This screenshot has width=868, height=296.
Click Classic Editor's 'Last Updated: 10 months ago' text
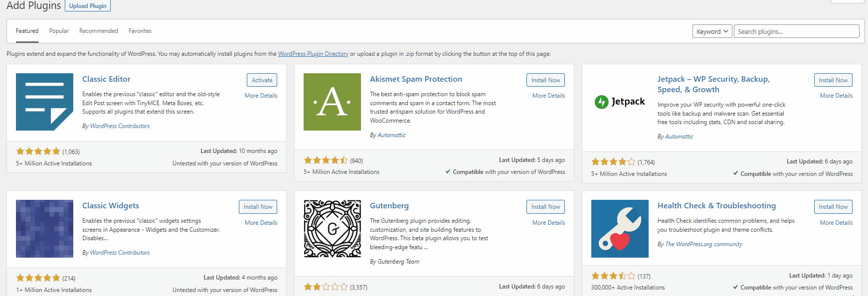[239, 151]
